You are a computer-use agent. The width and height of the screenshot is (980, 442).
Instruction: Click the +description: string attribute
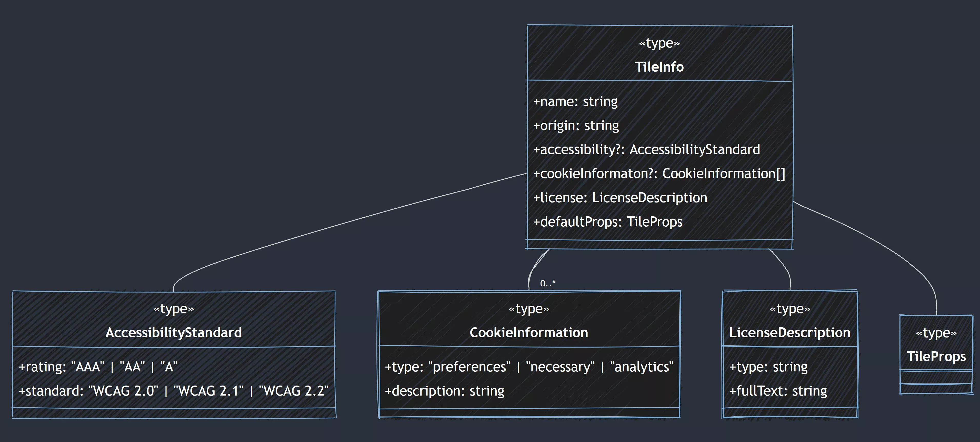click(444, 391)
